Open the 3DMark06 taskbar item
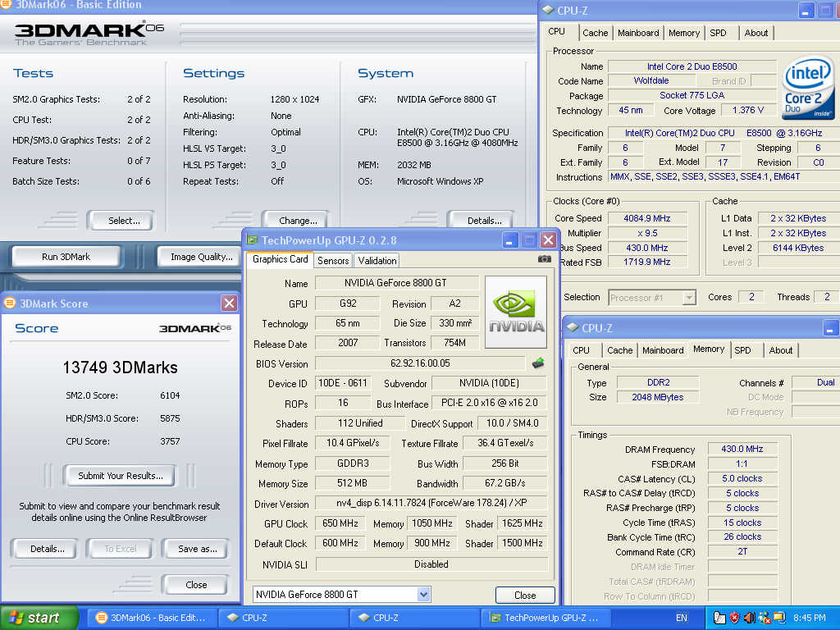Image resolution: width=840 pixels, height=630 pixels. pos(151,618)
